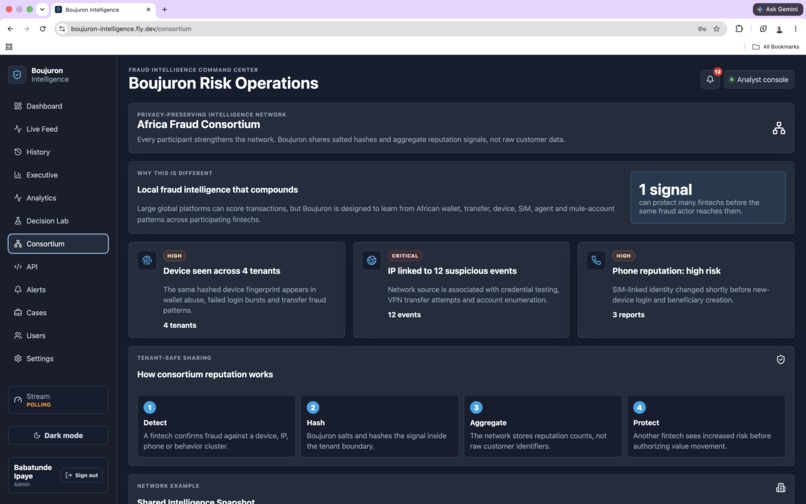Click 'Local fraud intelligence that compounds' heading
The width and height of the screenshot is (806, 504).
coord(217,190)
